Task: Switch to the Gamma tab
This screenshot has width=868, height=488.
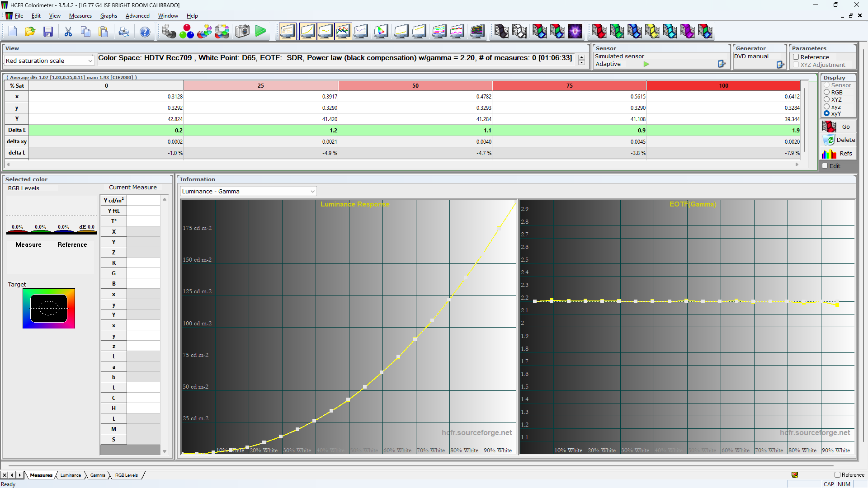Action: tap(98, 475)
